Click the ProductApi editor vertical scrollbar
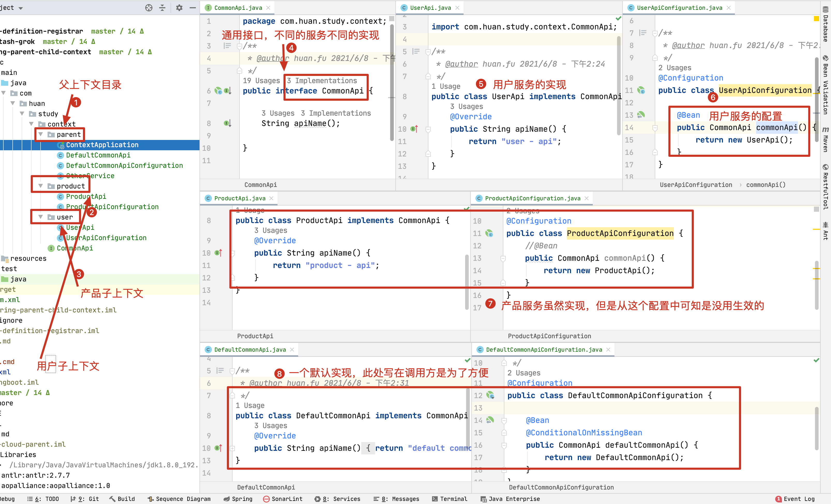This screenshot has width=831, height=504. pos(467,282)
